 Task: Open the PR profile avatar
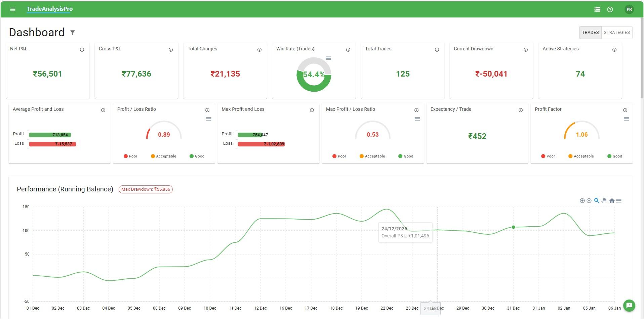(x=629, y=9)
